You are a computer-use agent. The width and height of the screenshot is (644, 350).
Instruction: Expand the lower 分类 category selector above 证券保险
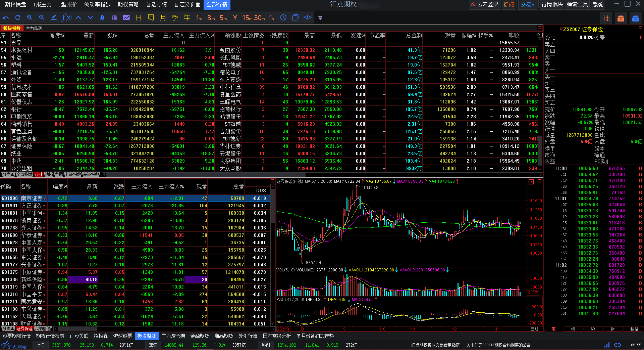(8, 329)
